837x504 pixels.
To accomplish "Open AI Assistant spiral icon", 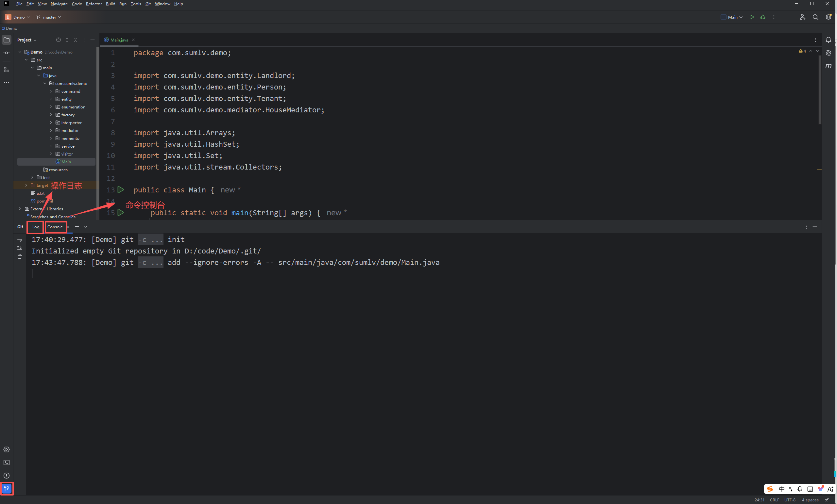I will coord(828,53).
